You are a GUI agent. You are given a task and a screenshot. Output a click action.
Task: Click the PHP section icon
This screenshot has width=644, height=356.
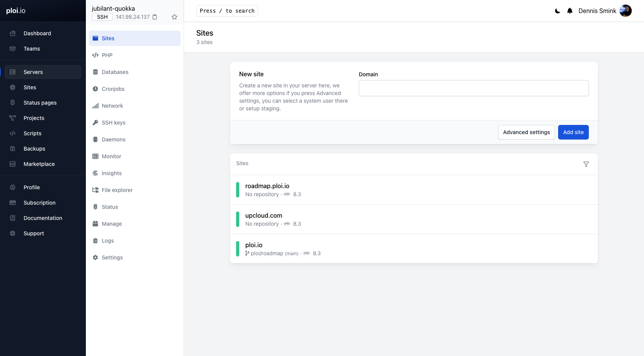tap(95, 55)
